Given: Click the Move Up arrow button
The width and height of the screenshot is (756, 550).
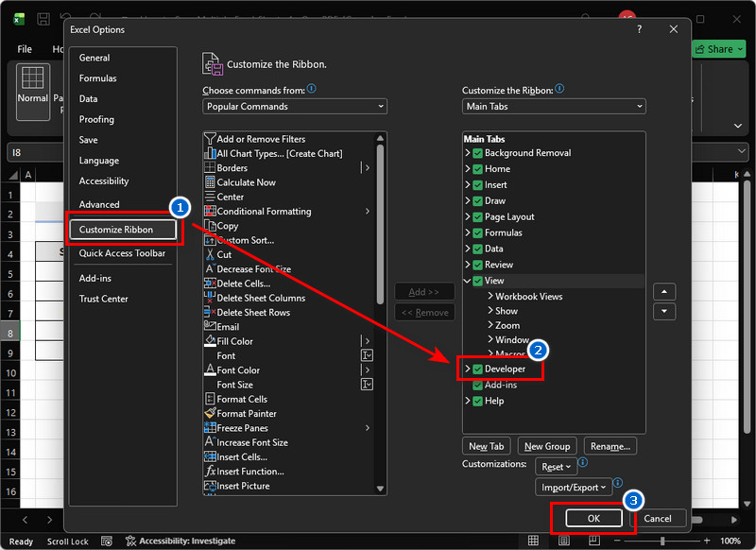Looking at the screenshot, I should coord(664,292).
